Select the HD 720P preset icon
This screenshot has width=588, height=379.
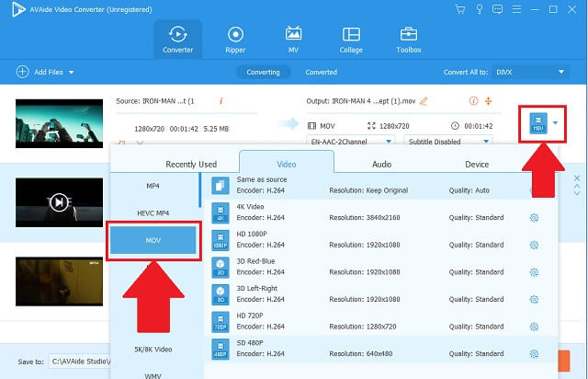pyautogui.click(x=220, y=322)
